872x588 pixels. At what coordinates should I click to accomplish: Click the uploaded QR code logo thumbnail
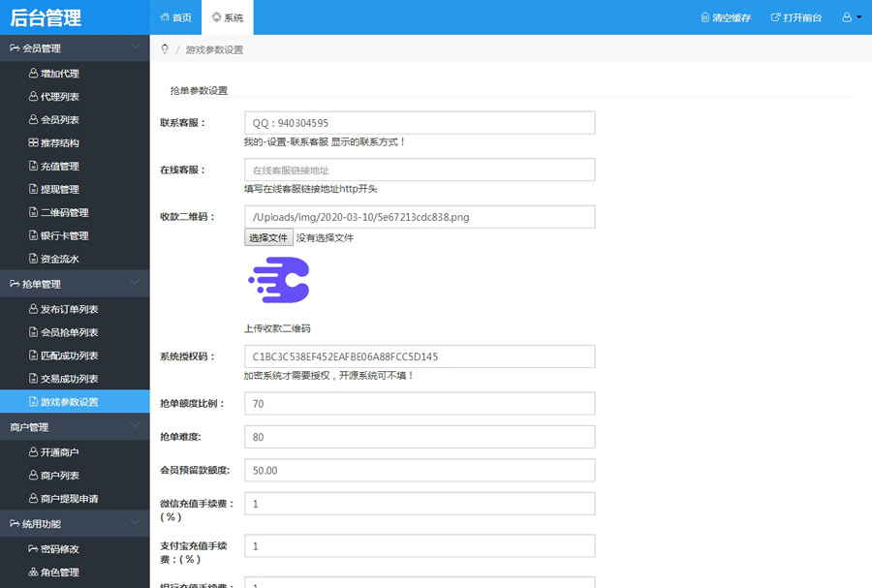pyautogui.click(x=279, y=281)
